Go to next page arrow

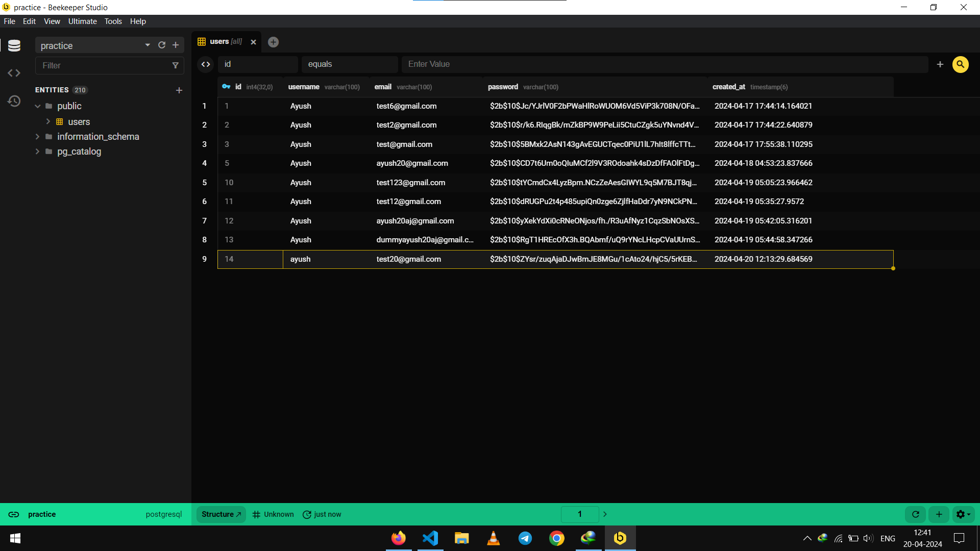[605, 514]
